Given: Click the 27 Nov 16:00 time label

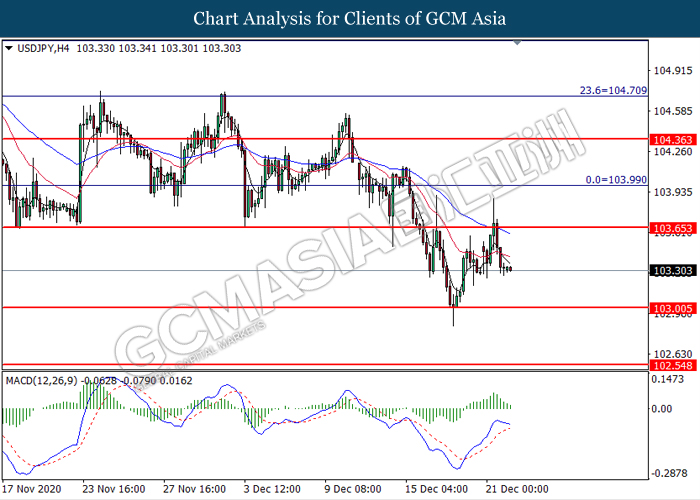Looking at the screenshot, I should pyautogui.click(x=194, y=489).
